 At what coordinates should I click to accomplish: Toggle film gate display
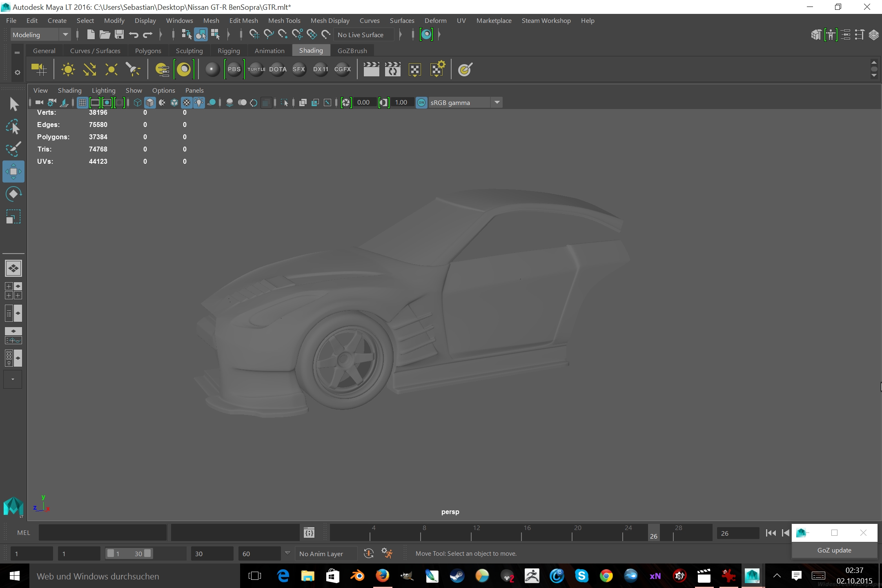point(95,102)
